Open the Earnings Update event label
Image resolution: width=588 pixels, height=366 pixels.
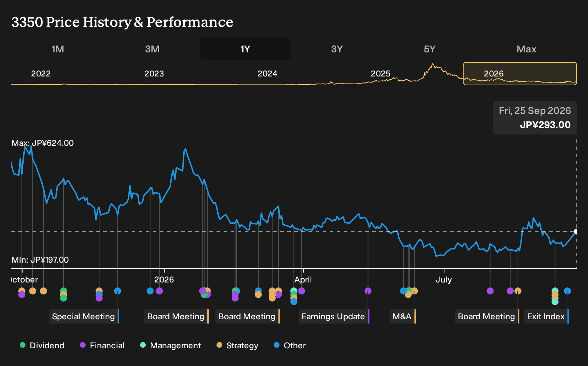[334, 316]
